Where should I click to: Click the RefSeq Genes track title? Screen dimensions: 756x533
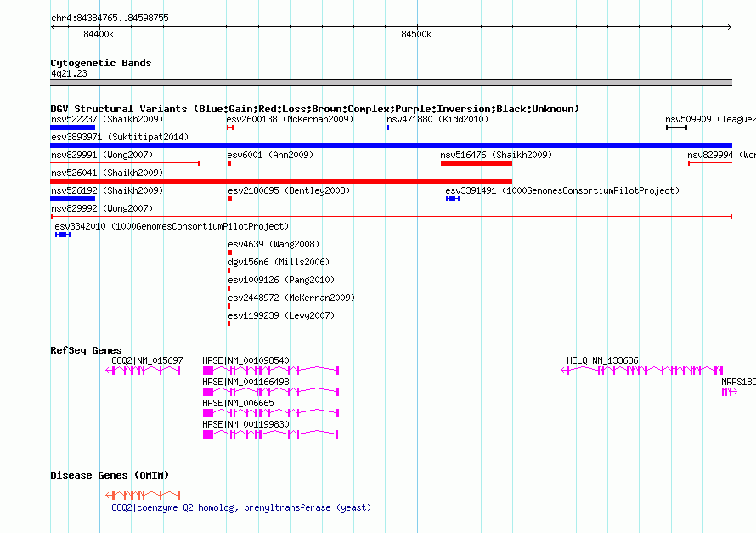pyautogui.click(x=86, y=350)
